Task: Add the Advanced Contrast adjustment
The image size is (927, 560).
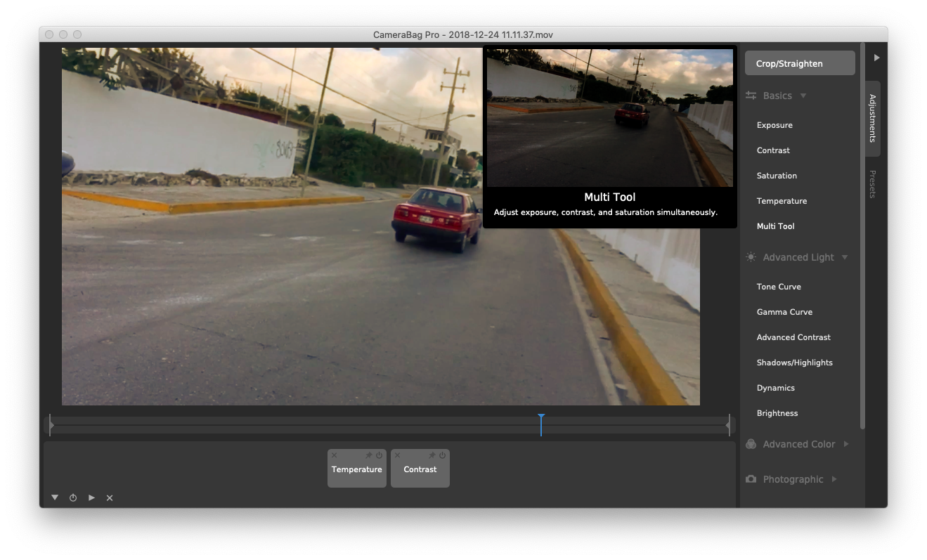Action: click(x=793, y=337)
